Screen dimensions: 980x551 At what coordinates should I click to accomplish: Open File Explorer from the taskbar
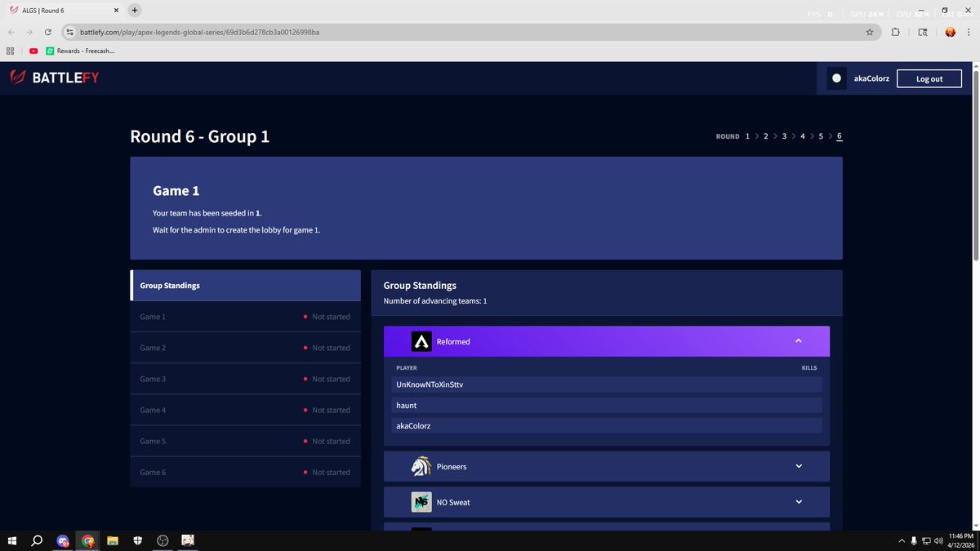(x=113, y=540)
